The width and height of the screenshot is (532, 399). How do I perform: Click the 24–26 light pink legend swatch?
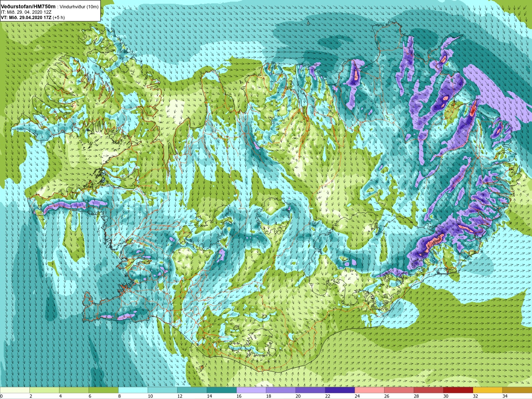coord(369,390)
